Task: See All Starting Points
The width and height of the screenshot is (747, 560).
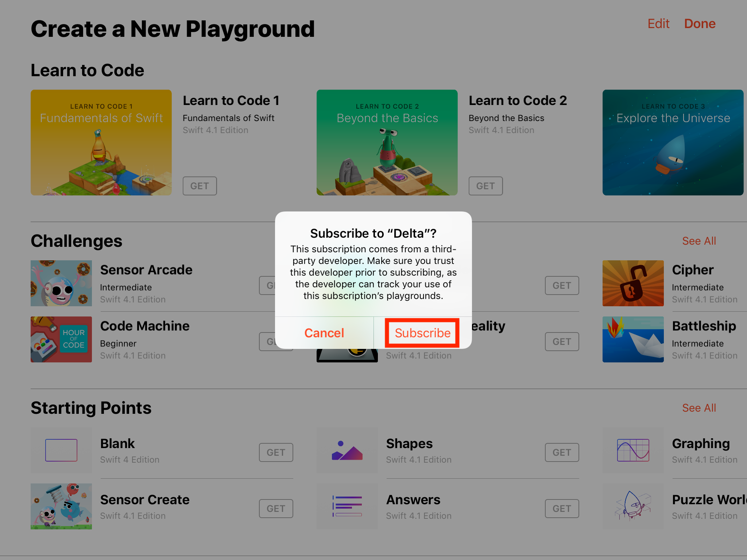Action: coord(699,408)
